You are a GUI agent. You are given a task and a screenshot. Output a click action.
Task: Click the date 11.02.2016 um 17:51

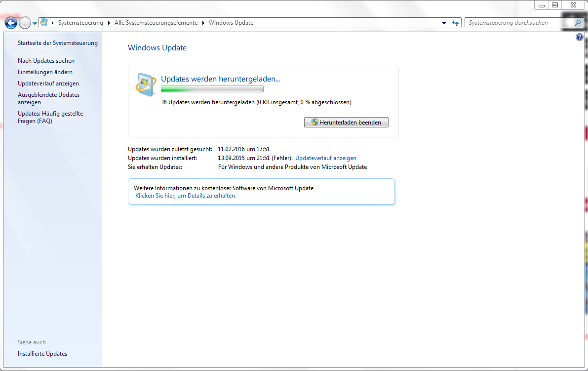pyautogui.click(x=244, y=149)
